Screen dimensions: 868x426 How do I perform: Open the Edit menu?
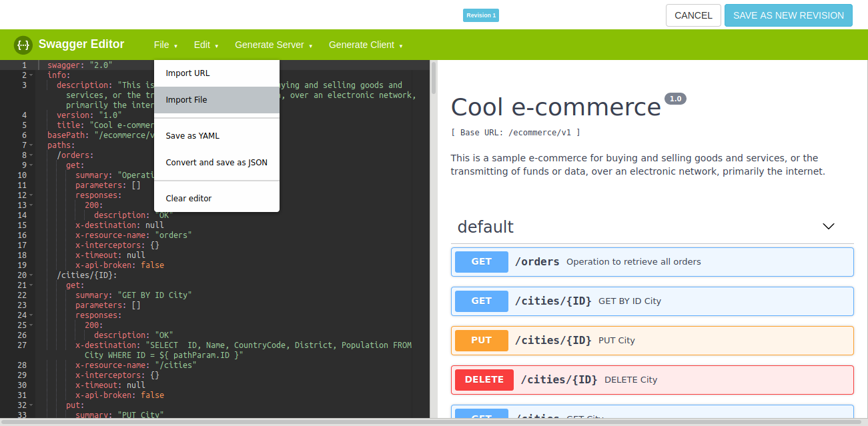pos(205,45)
